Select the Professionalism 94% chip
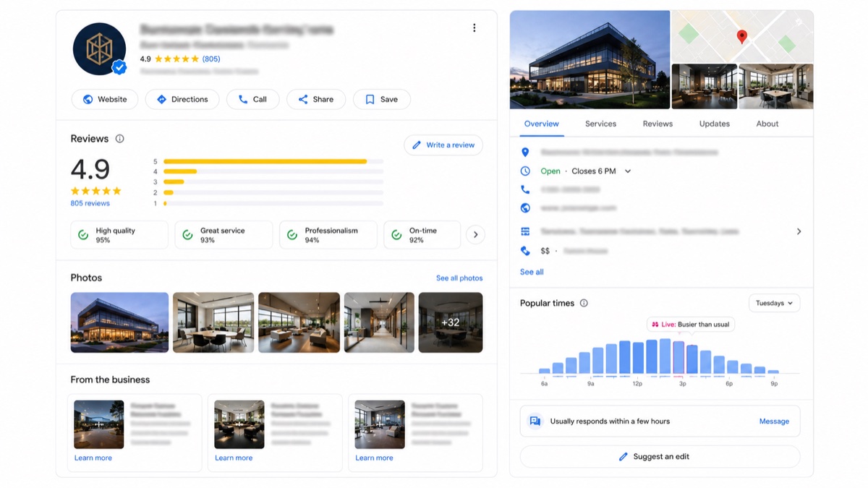This screenshot has width=868, height=488. [328, 235]
